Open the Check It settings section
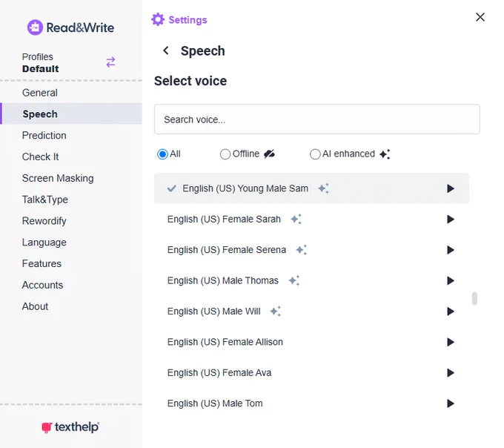This screenshot has width=504, height=448. pos(71,157)
